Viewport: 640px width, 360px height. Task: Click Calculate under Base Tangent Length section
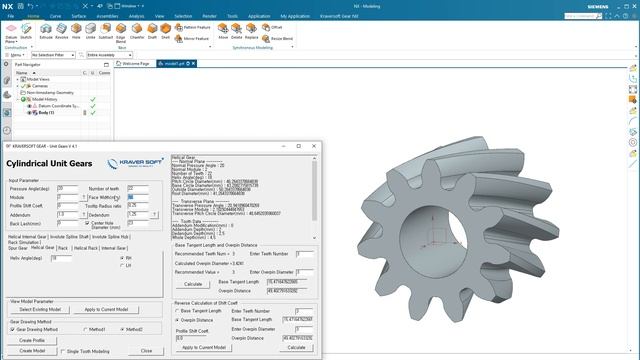coord(193,284)
